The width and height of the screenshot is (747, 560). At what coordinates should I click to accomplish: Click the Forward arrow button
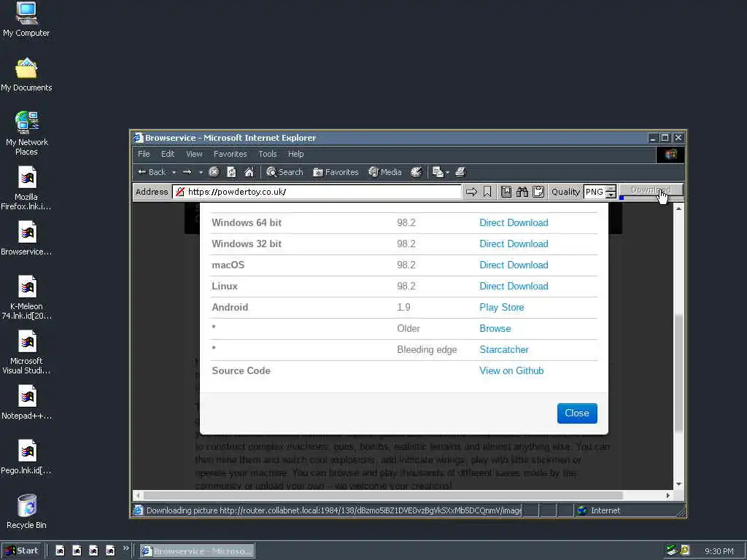187,172
